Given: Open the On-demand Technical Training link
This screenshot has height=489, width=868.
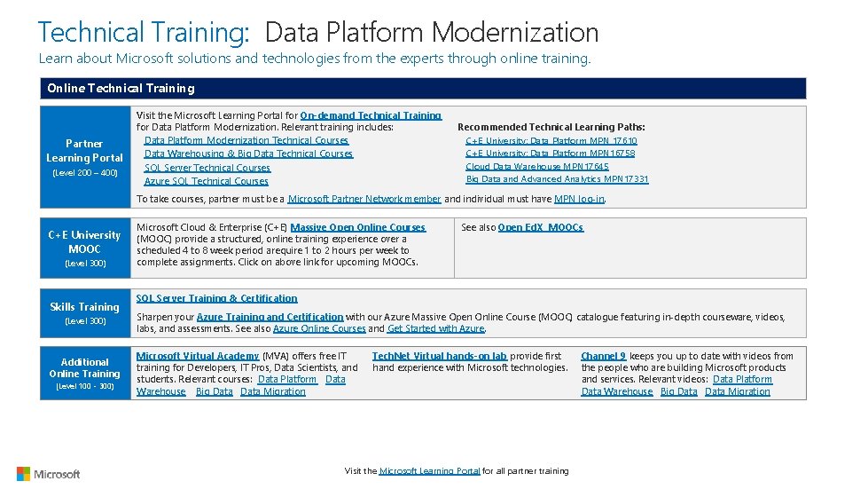Looking at the screenshot, I should coord(371,115).
